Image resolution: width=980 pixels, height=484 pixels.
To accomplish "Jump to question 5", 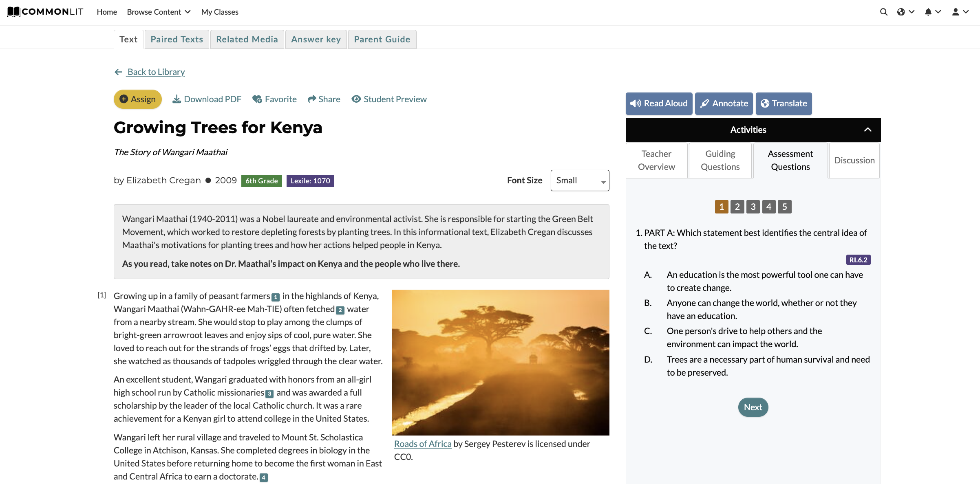I will (785, 207).
